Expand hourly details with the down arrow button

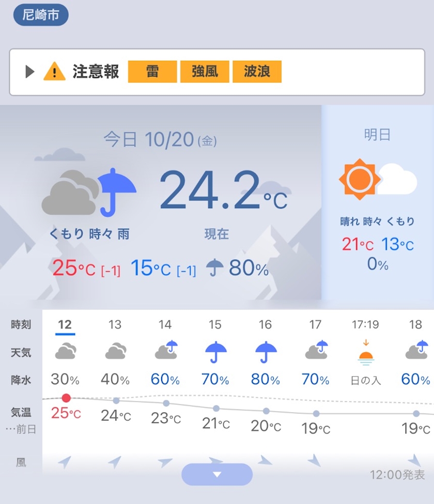217,475
